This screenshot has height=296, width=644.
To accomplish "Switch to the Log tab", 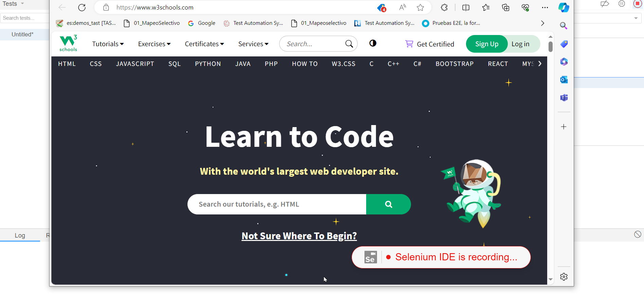I will 20,235.
